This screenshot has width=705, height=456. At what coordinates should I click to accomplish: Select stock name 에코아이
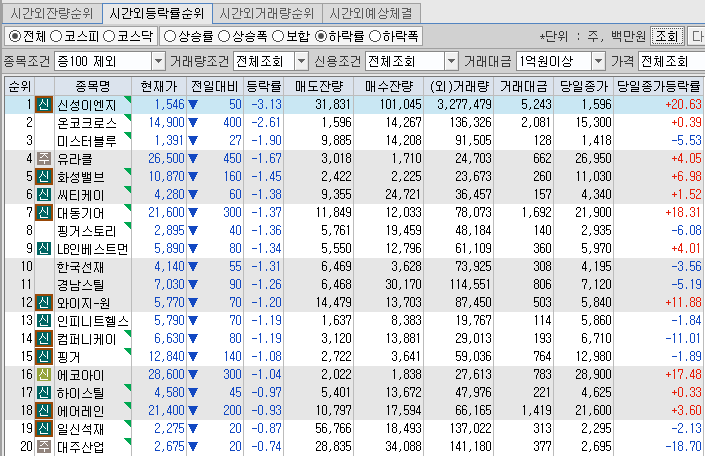[80, 375]
